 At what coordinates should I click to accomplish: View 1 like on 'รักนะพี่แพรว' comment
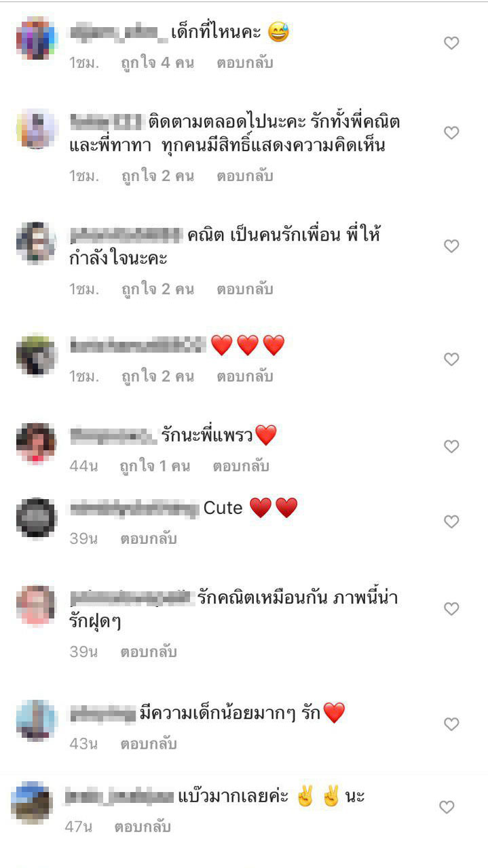tap(155, 467)
